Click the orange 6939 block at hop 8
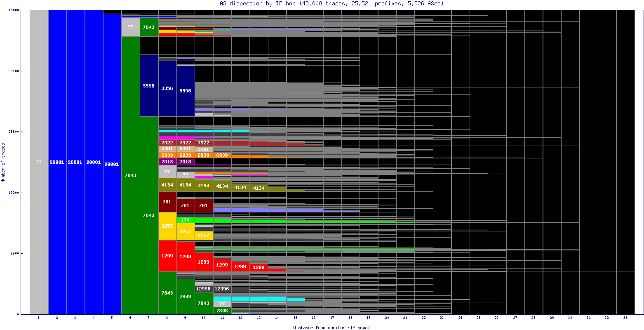644x330 pixels. [167, 155]
